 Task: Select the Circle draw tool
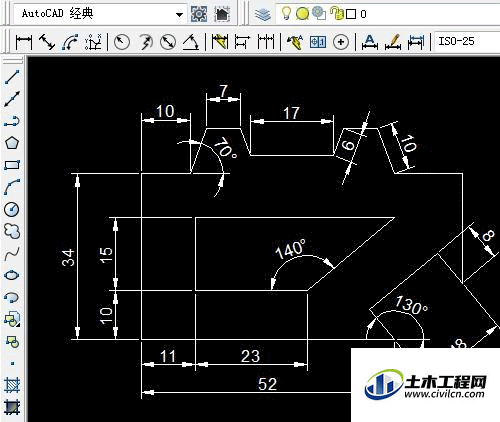coord(12,209)
